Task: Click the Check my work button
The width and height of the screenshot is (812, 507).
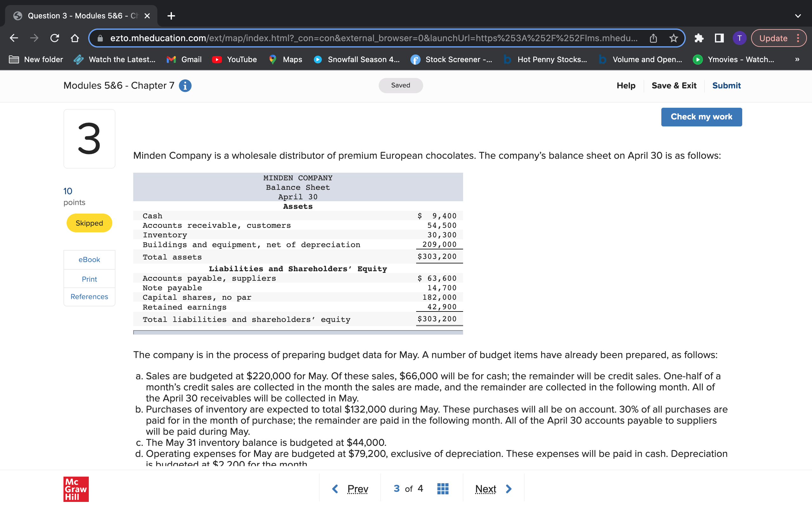Action: (x=701, y=117)
